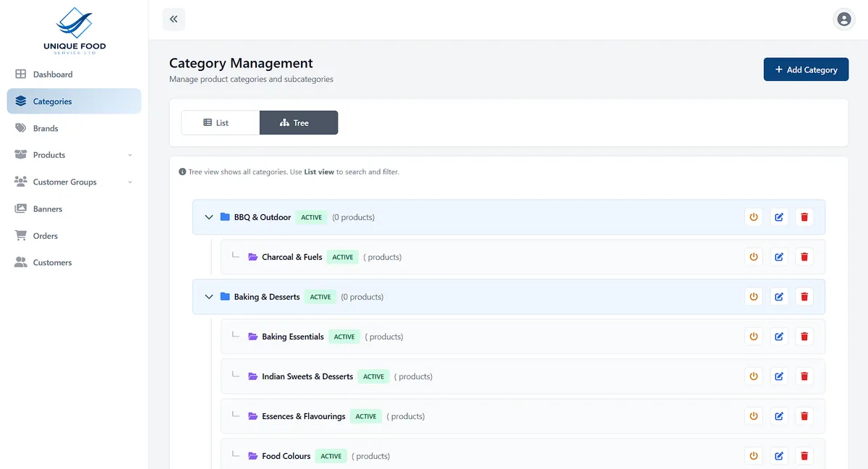This screenshot has width=868, height=469.
Task: Delete the Baking Essentials subcategory
Action: 804,337
